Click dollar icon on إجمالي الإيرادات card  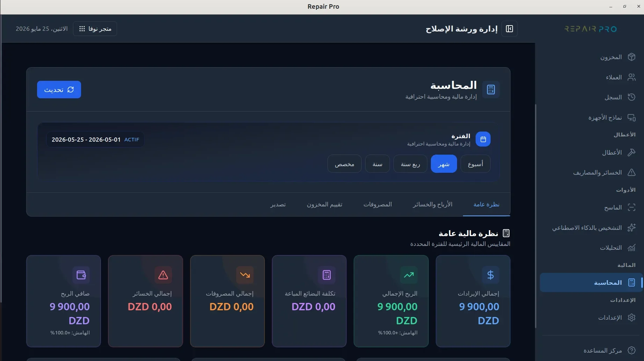(x=490, y=275)
